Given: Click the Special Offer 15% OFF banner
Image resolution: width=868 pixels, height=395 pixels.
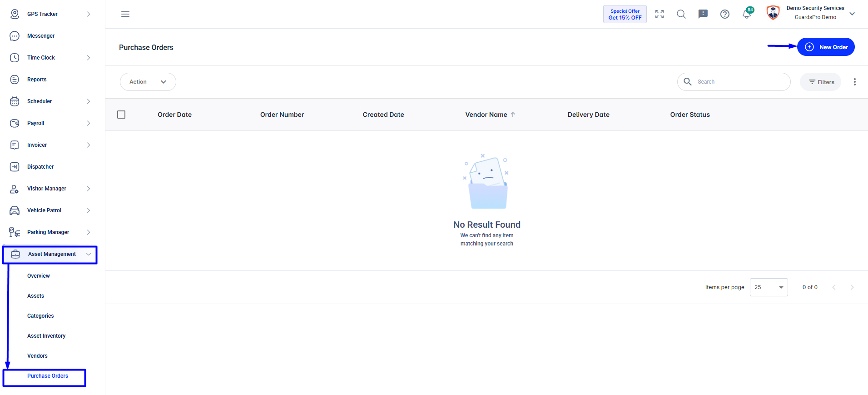Looking at the screenshot, I should pyautogui.click(x=625, y=14).
